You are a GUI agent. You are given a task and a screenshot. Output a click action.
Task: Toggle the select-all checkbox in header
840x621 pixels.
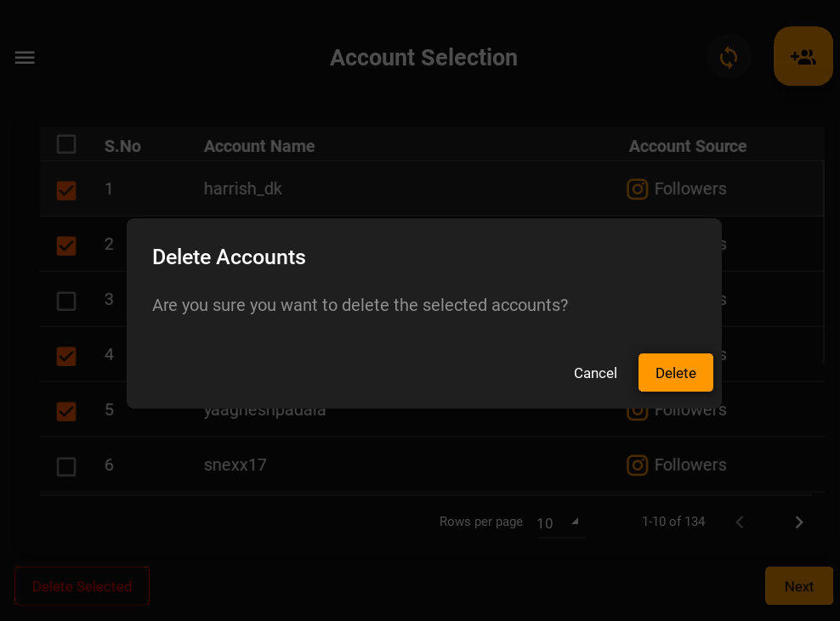(65, 144)
